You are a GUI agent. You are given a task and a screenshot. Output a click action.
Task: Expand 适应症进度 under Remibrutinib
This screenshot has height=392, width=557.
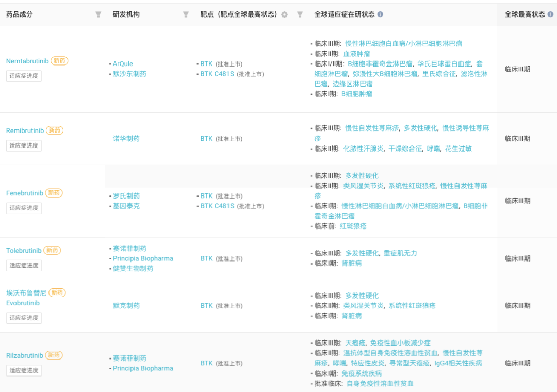[x=24, y=145]
